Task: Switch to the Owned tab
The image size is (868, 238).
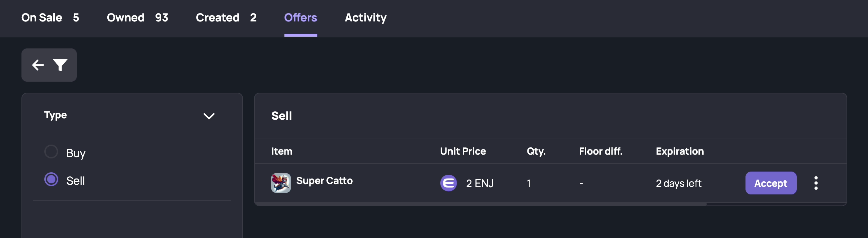Action: click(x=137, y=18)
